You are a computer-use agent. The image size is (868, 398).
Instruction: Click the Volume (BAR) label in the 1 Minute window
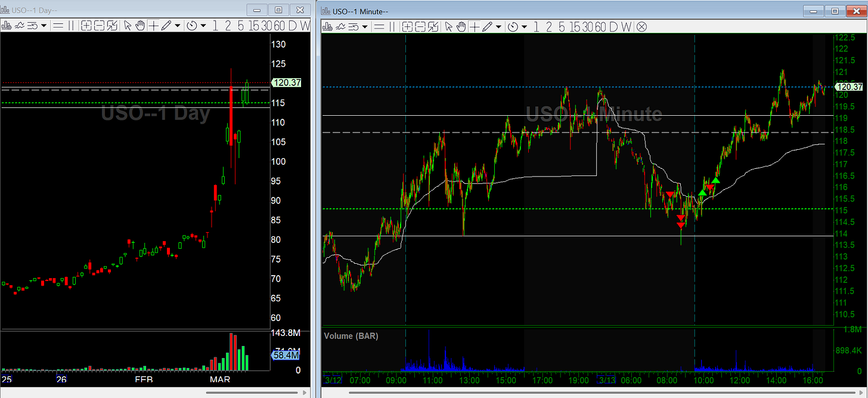[351, 336]
